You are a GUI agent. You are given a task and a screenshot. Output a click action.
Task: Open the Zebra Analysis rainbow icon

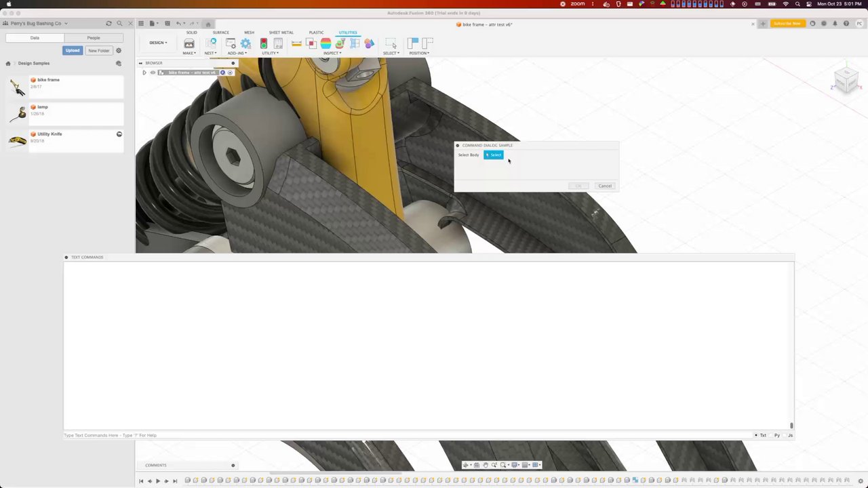pyautogui.click(x=325, y=43)
